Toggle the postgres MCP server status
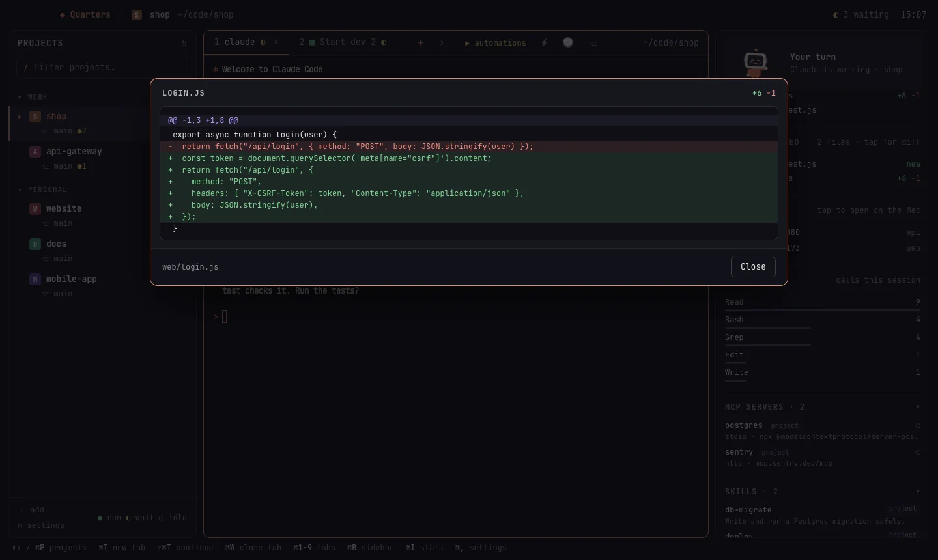Image resolution: width=938 pixels, height=560 pixels. coord(918,426)
